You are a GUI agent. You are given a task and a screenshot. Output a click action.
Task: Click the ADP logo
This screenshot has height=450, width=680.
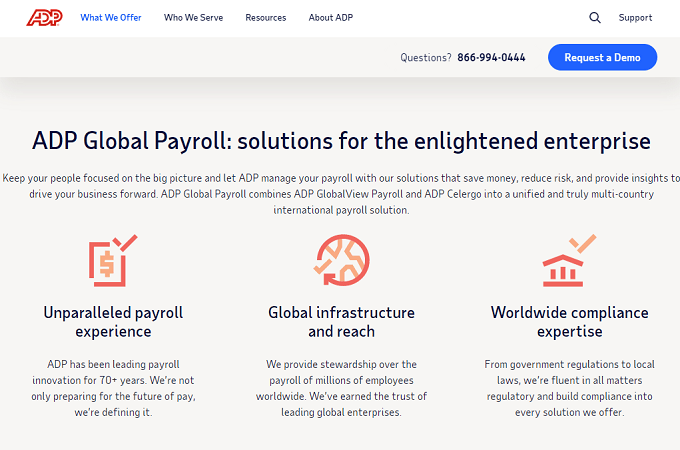(x=44, y=18)
